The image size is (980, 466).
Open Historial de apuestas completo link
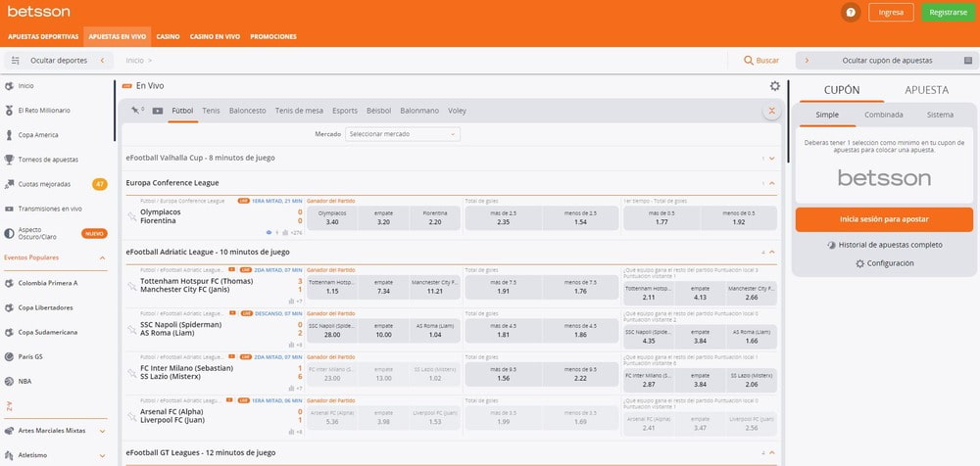point(884,246)
